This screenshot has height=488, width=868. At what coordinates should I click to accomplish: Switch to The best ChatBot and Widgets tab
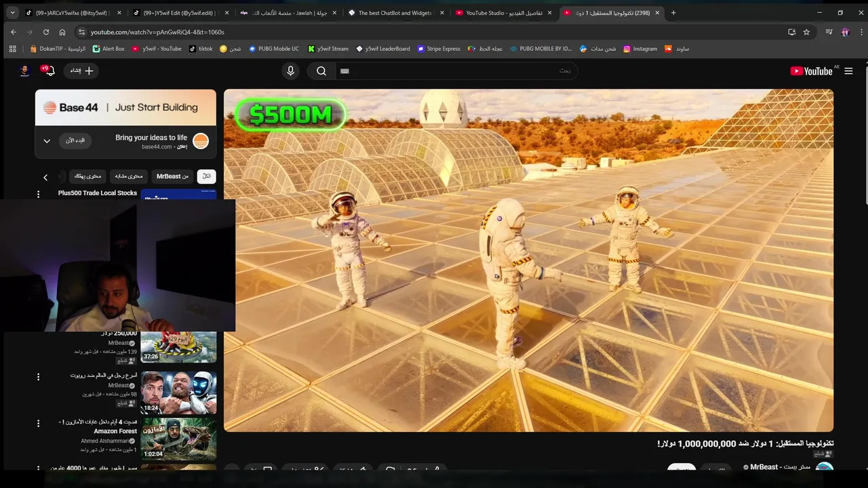[395, 13]
